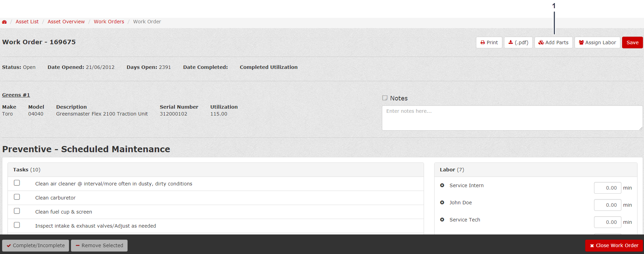Click the Notes icon beside Notes heading
Image resolution: width=644 pixels, height=254 pixels.
(x=385, y=98)
